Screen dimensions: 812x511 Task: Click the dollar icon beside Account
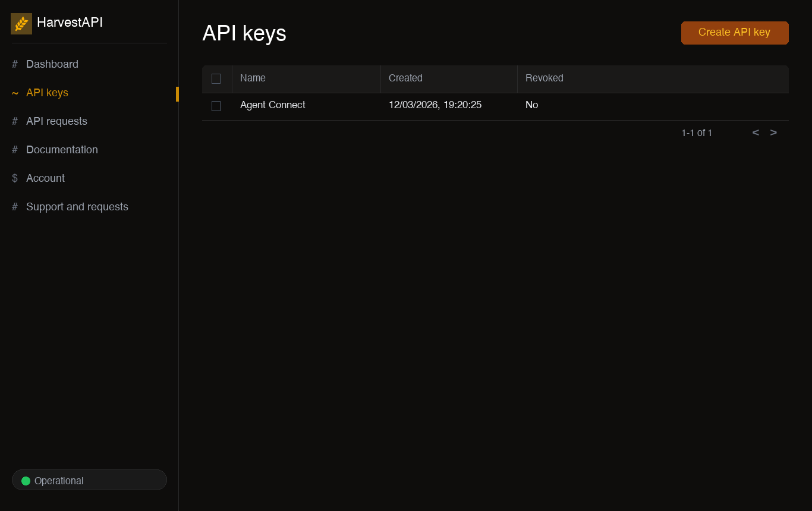(15, 178)
